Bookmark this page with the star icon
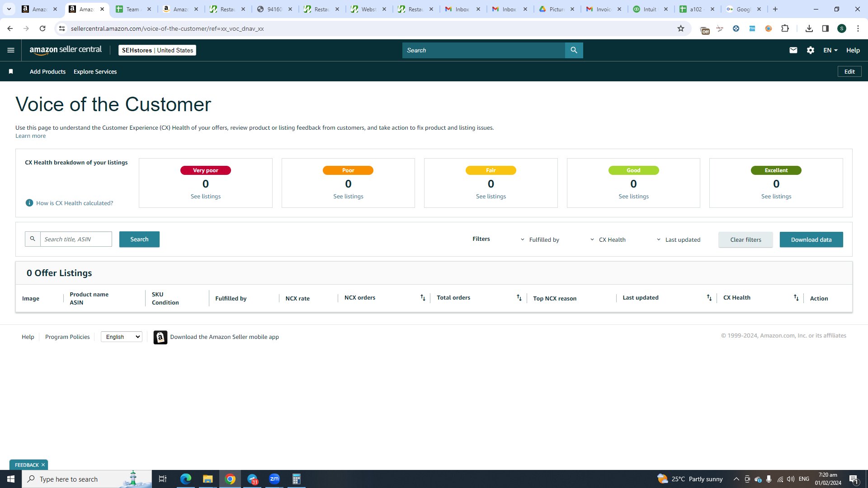 click(x=680, y=28)
